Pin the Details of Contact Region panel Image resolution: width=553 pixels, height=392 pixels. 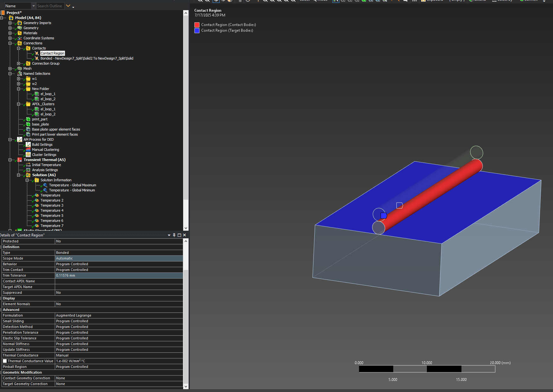pyautogui.click(x=174, y=235)
